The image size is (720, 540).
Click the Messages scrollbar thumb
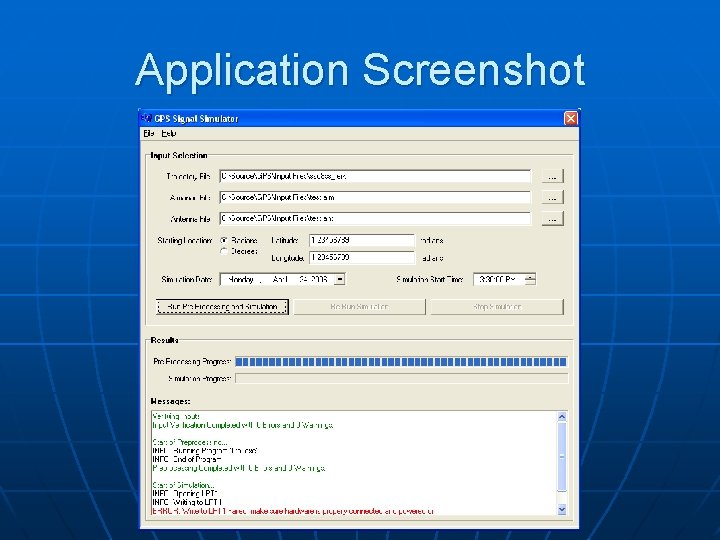[562, 456]
